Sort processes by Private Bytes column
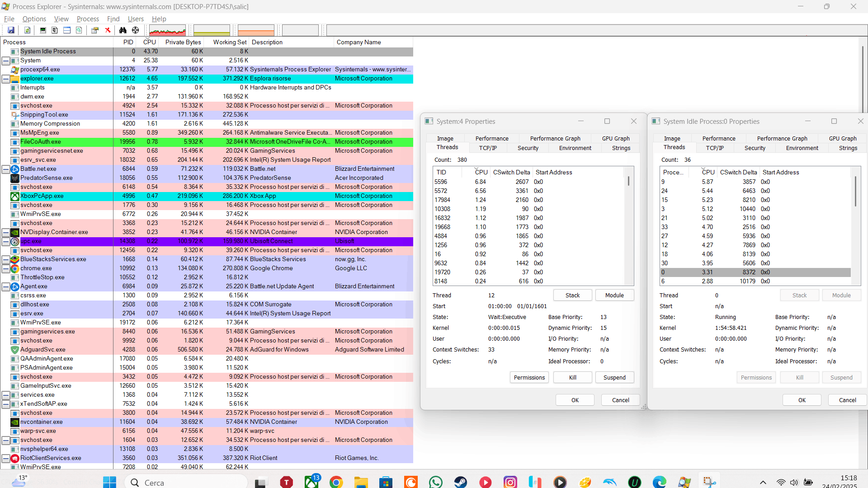Viewport: 868px width, 488px height. [183, 42]
